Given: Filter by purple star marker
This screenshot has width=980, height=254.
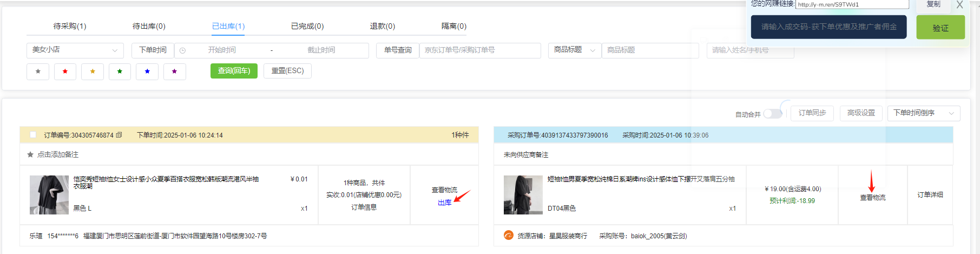Looking at the screenshot, I should click(174, 71).
